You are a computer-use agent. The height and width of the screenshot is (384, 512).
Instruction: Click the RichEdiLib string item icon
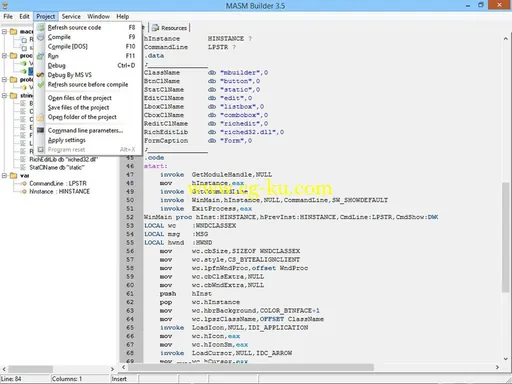(x=23, y=159)
